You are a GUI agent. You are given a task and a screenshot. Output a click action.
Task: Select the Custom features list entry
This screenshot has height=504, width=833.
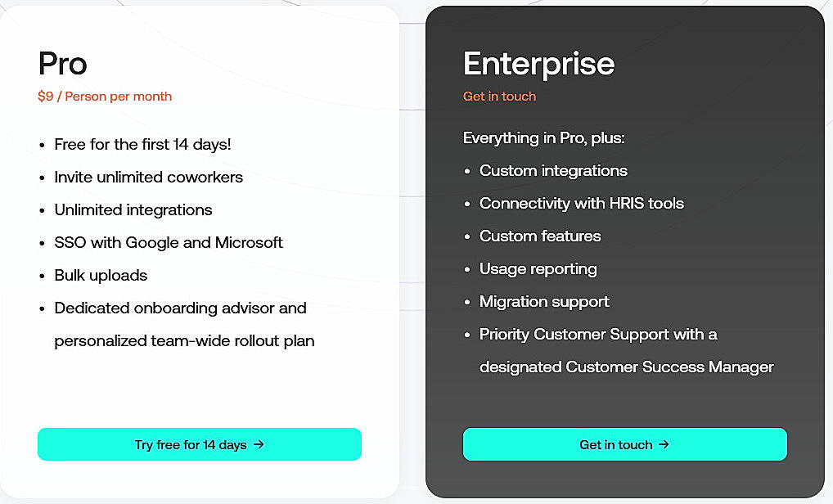(540, 236)
